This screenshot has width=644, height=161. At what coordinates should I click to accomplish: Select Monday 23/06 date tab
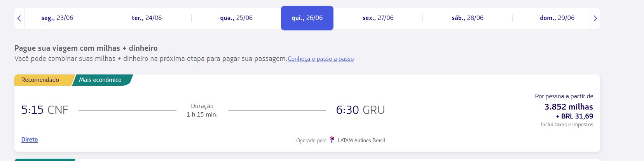point(57,18)
